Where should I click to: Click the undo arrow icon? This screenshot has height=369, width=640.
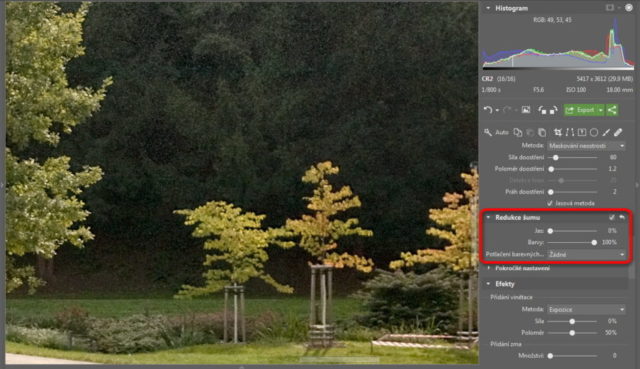[x=487, y=110]
